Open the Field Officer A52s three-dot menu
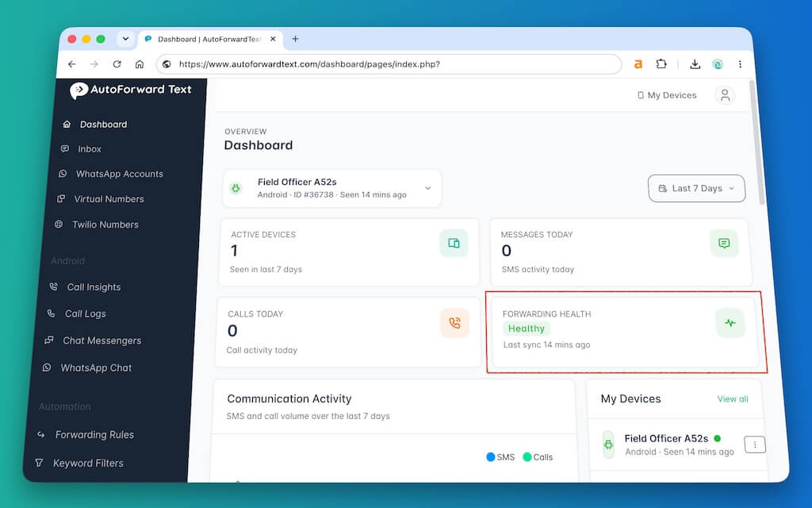This screenshot has width=812, height=508. pos(755,444)
